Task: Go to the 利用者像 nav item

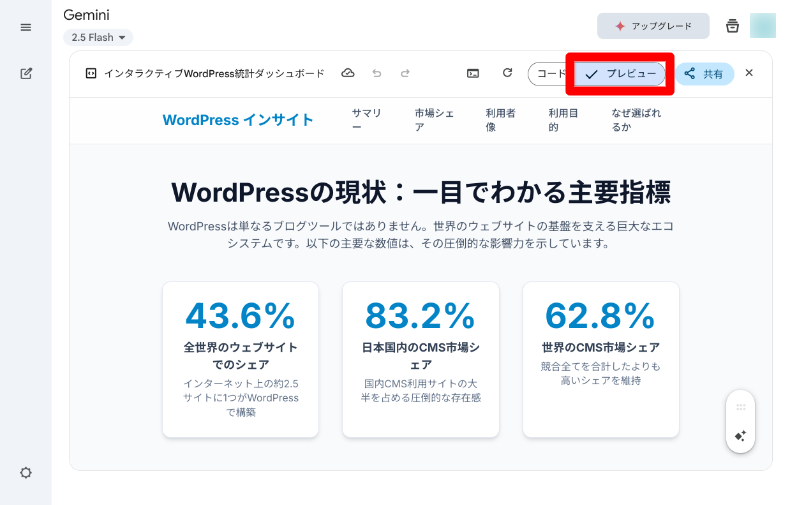Action: tap(500, 120)
